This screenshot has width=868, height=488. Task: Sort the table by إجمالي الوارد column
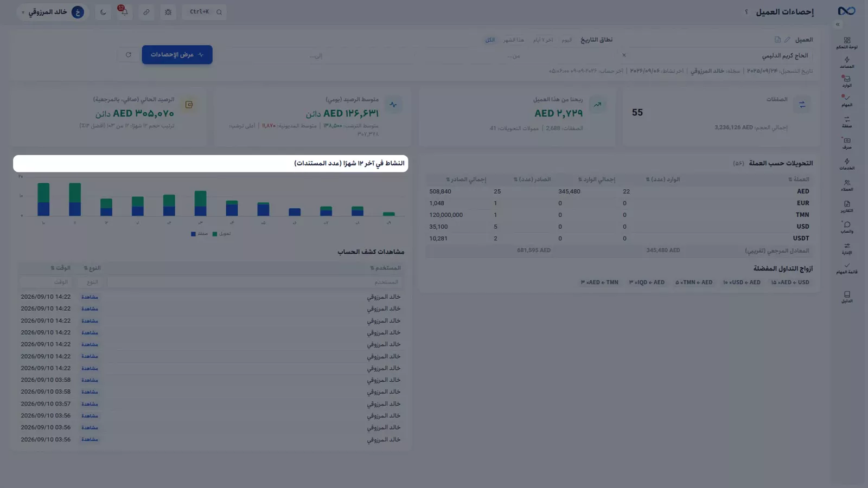tap(597, 179)
